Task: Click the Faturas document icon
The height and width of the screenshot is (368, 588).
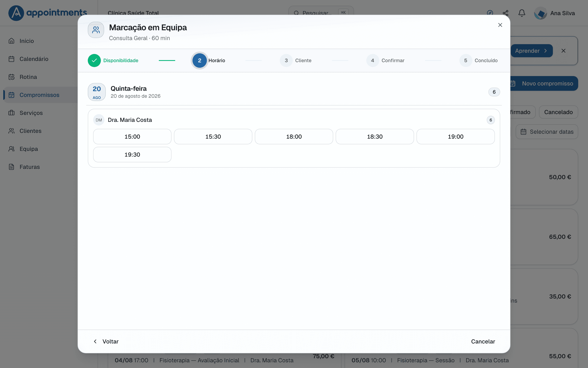Action: point(11,167)
